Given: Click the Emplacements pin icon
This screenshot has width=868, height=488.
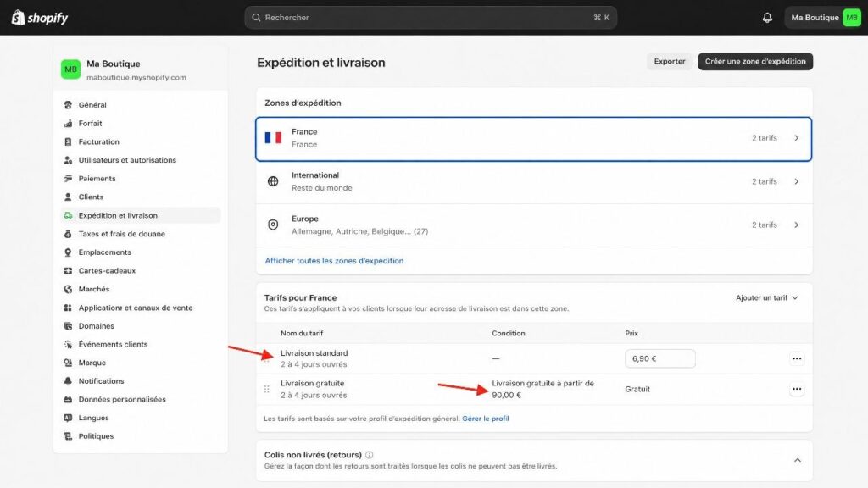Looking at the screenshot, I should tap(68, 252).
